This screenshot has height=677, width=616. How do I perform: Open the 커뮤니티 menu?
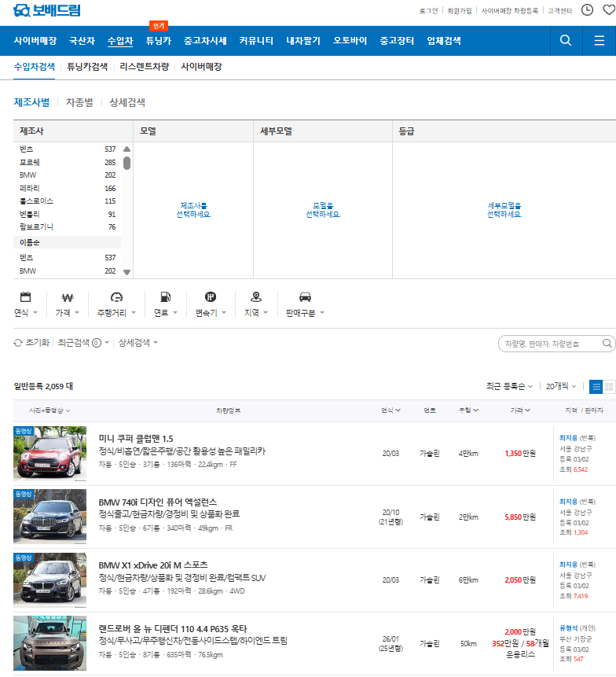click(256, 41)
